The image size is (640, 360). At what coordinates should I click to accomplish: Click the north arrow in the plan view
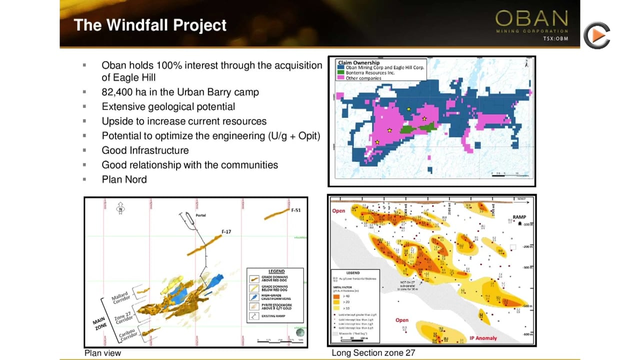(x=120, y=208)
